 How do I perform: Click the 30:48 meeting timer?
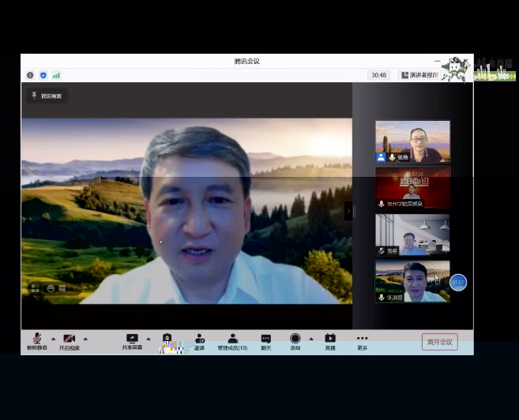(378, 75)
